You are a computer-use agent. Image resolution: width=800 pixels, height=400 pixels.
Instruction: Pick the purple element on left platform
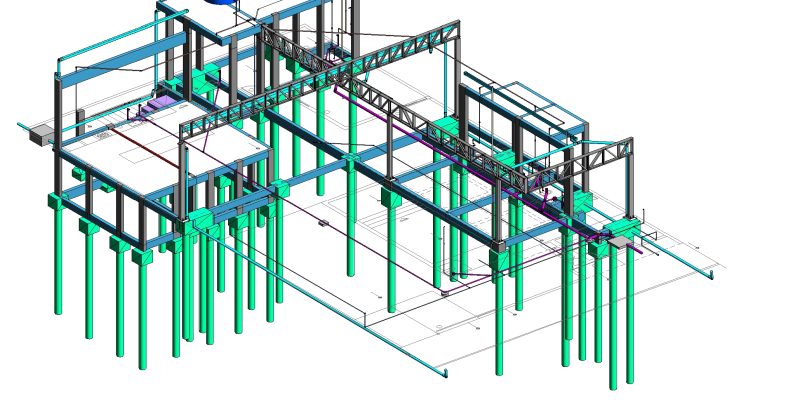pyautogui.click(x=156, y=103)
